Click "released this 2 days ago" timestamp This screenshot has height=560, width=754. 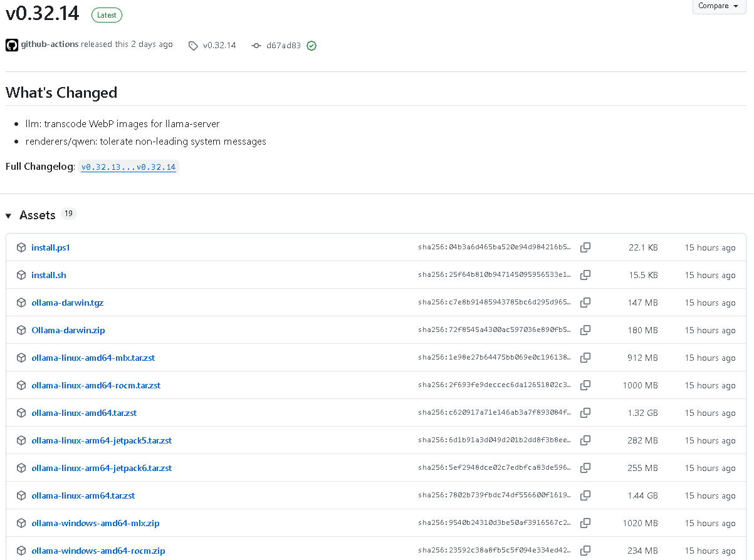(127, 44)
